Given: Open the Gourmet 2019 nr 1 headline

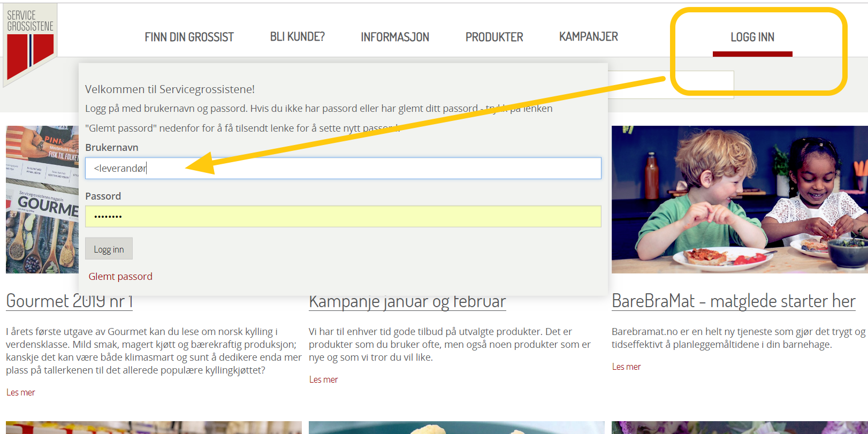Looking at the screenshot, I should coord(69,301).
